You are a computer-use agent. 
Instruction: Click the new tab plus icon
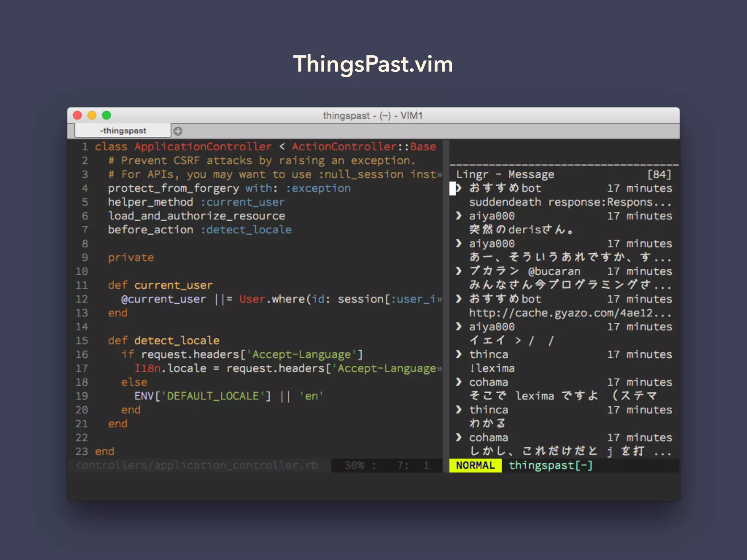click(x=178, y=131)
